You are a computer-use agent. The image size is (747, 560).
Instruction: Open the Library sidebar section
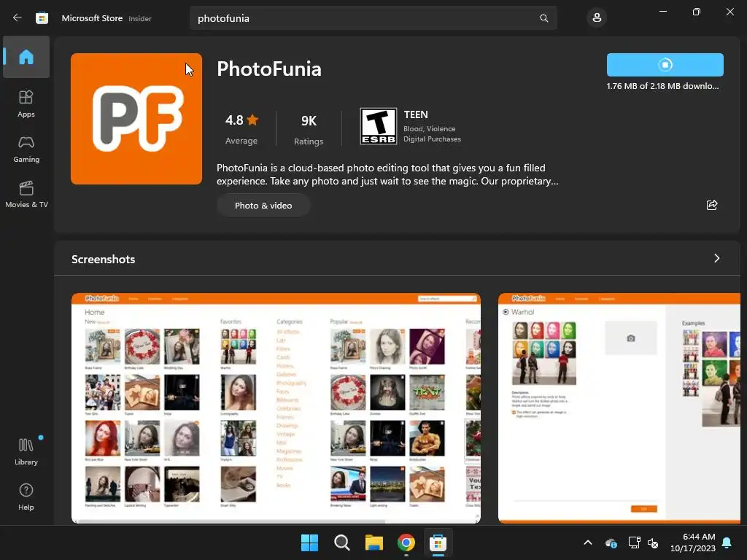pos(26,451)
